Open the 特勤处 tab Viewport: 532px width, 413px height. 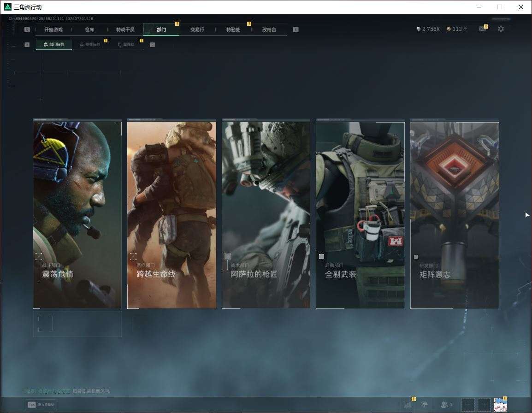233,29
